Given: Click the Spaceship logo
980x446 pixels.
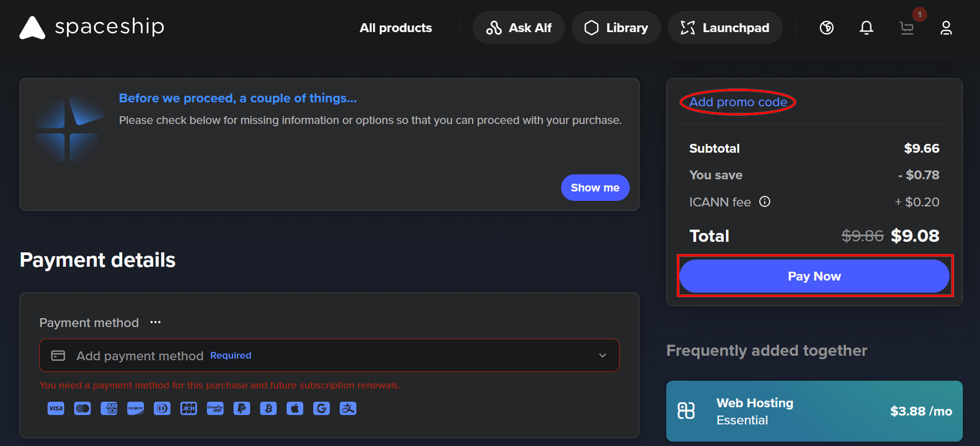Looking at the screenshot, I should (x=92, y=27).
